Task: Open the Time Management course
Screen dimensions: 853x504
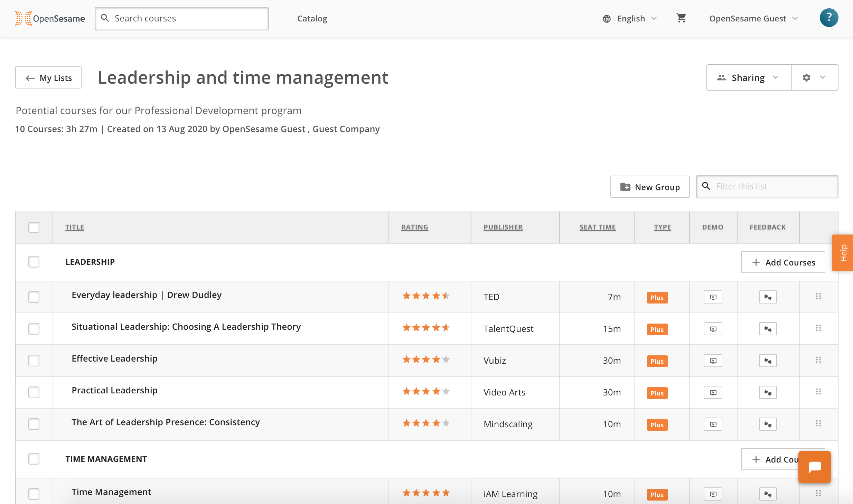Action: point(111,492)
